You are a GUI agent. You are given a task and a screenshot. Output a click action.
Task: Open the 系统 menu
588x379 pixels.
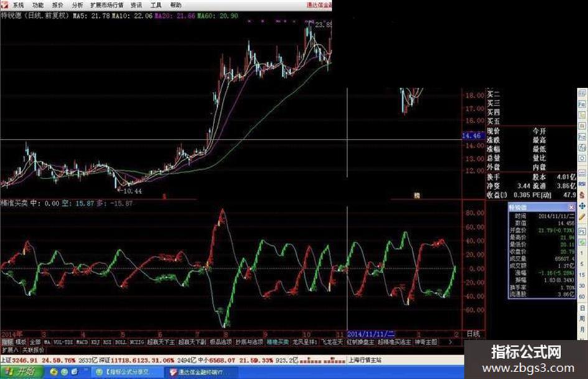point(17,5)
